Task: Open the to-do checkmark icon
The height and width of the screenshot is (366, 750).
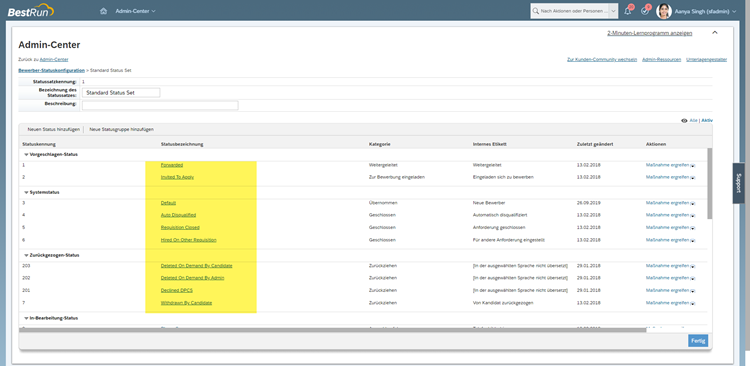Action: click(x=645, y=11)
